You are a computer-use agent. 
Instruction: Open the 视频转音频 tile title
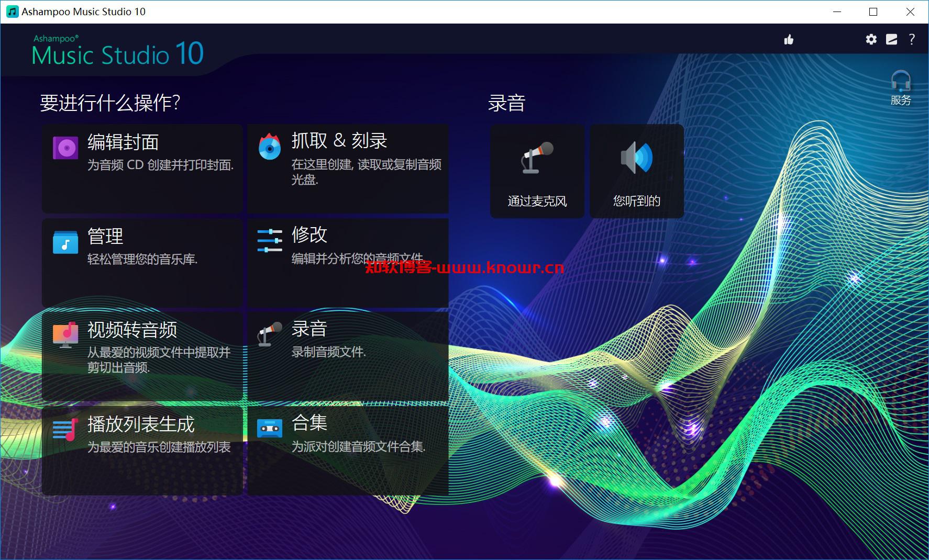[132, 330]
